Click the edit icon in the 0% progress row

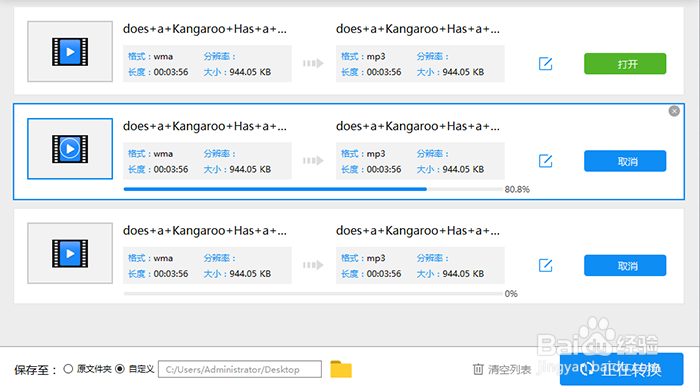click(x=545, y=265)
